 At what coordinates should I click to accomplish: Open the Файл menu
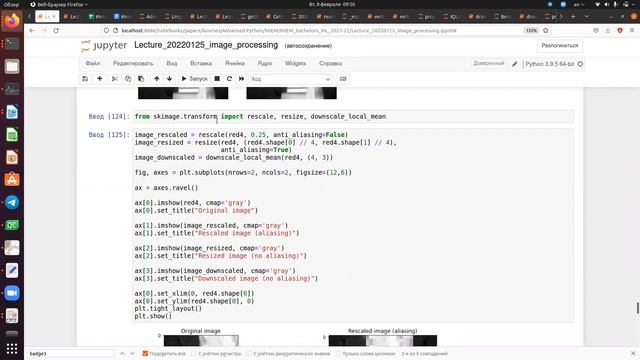(93, 63)
